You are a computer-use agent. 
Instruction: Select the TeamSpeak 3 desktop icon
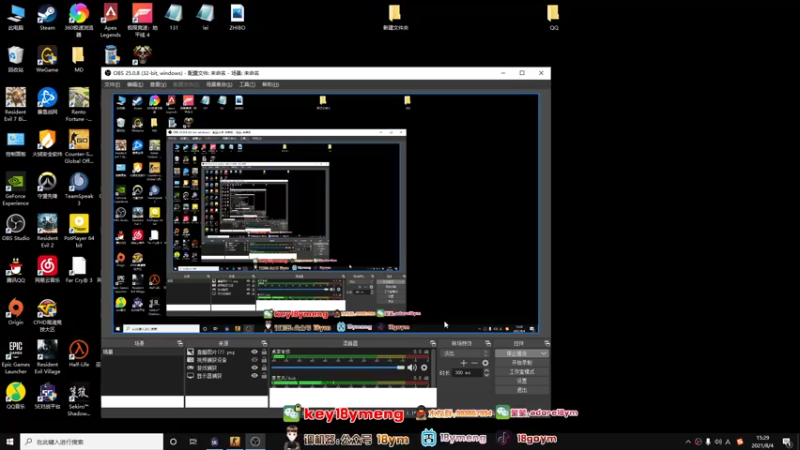click(x=79, y=189)
